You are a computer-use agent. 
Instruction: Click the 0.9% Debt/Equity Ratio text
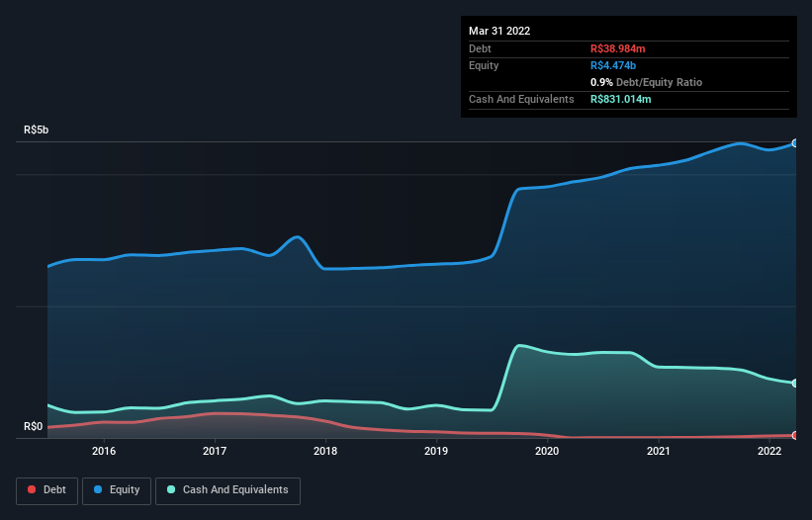click(646, 82)
